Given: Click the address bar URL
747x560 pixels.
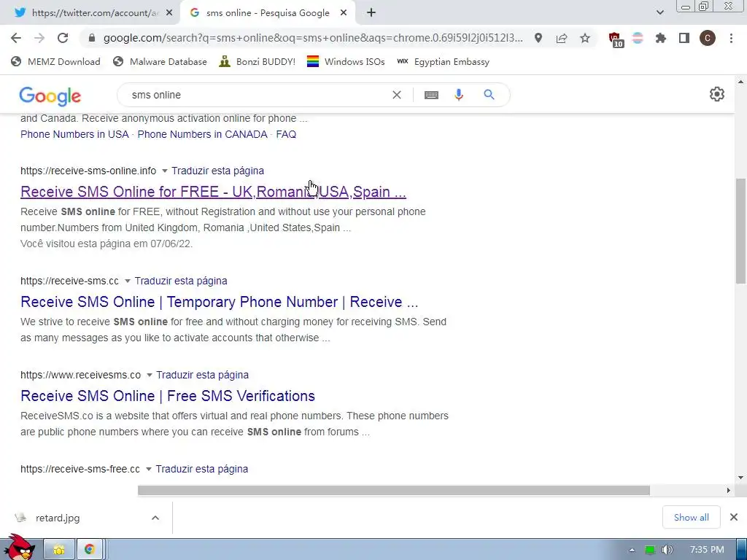Looking at the screenshot, I should click(x=312, y=38).
